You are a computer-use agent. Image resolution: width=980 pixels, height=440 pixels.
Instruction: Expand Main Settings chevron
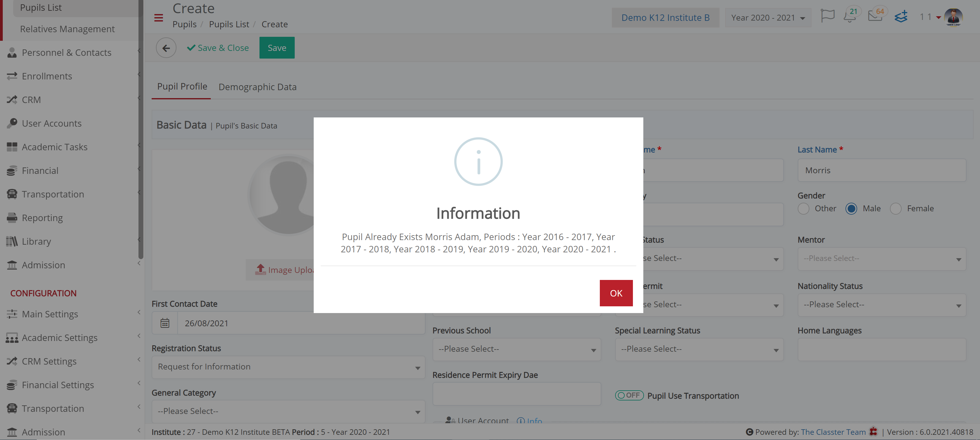click(139, 312)
